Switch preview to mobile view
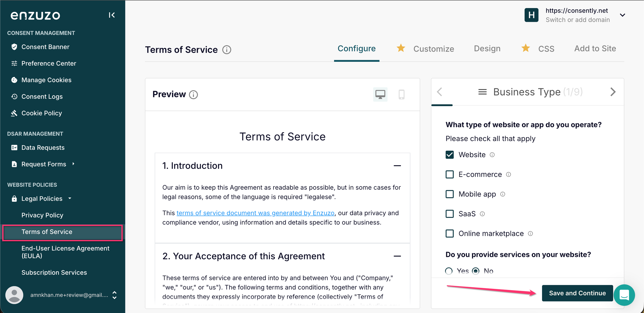Viewport: 644px width, 313px height. click(401, 94)
